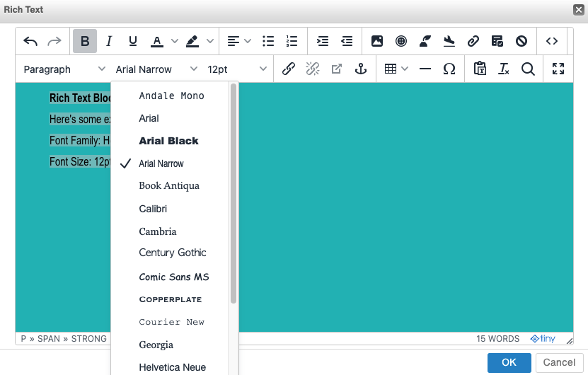The height and width of the screenshot is (375, 588).
Task: Choose Courier New font
Action: pos(171,322)
